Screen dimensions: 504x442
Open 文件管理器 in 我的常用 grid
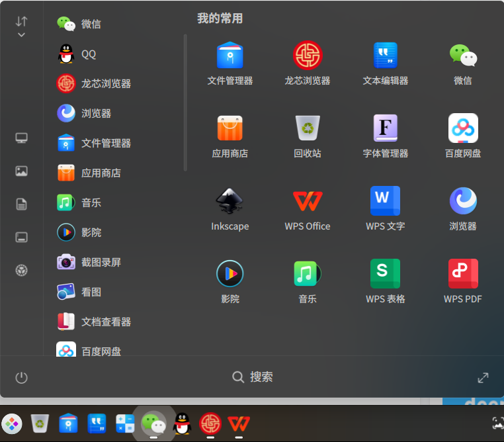[230, 64]
